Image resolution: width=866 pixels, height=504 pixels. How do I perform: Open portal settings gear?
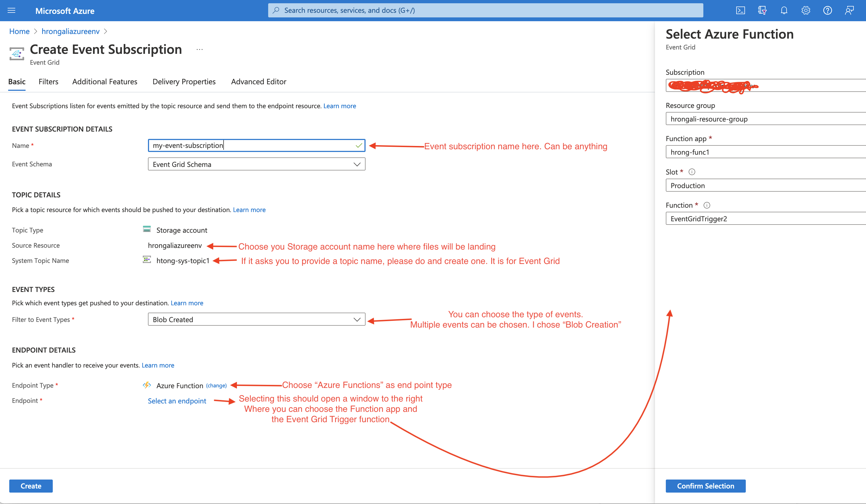[x=806, y=10]
